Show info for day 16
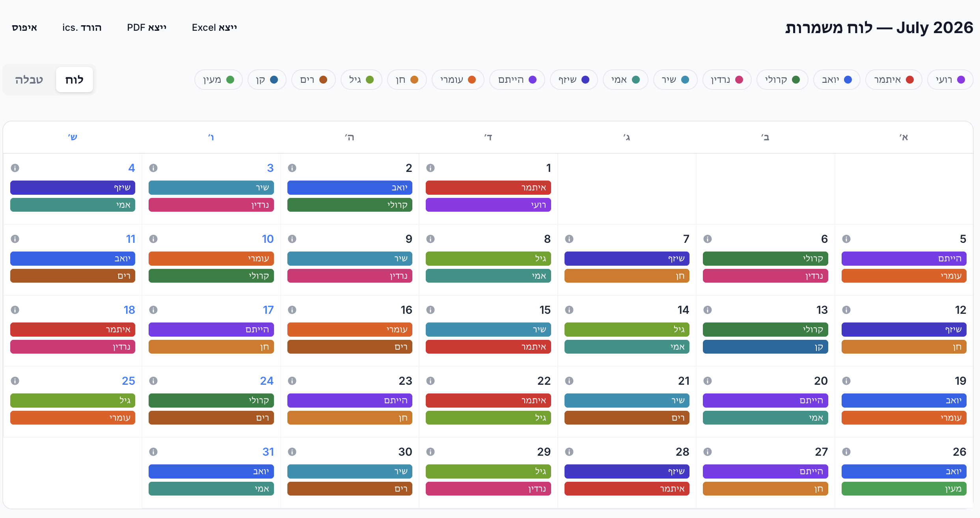Screen dimensions: 980x518 tap(292, 310)
